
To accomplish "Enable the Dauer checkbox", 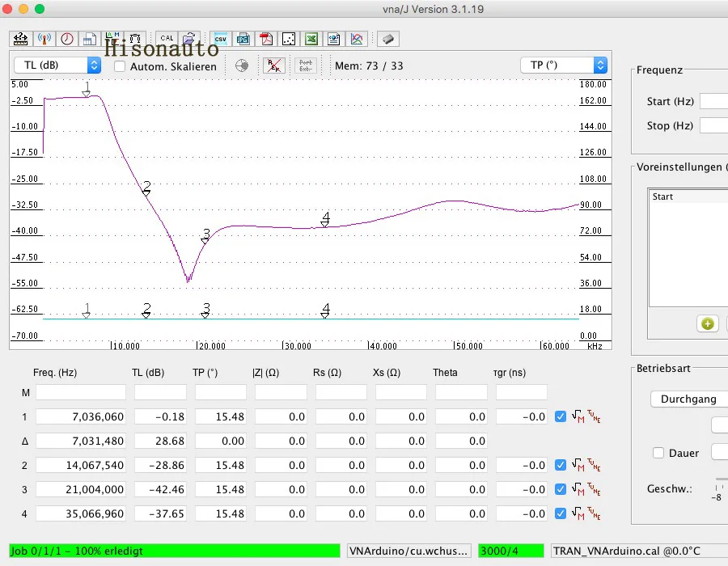I will tap(658, 453).
